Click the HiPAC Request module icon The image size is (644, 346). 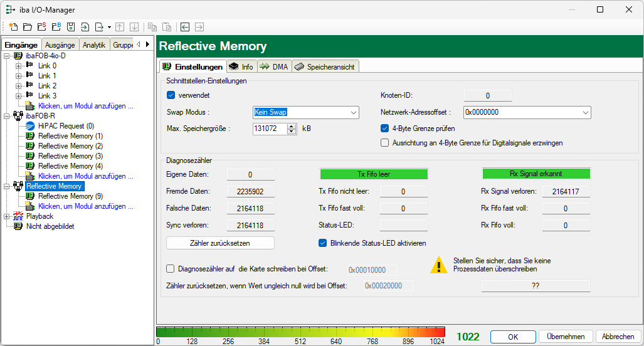pyautogui.click(x=29, y=126)
